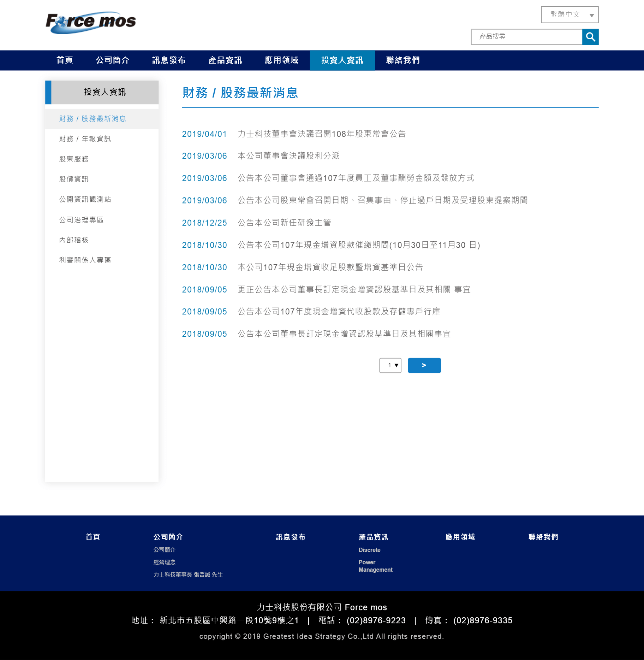644x660 pixels.
Task: Open 聯絡我們 in top navigation bar
Action: click(403, 60)
